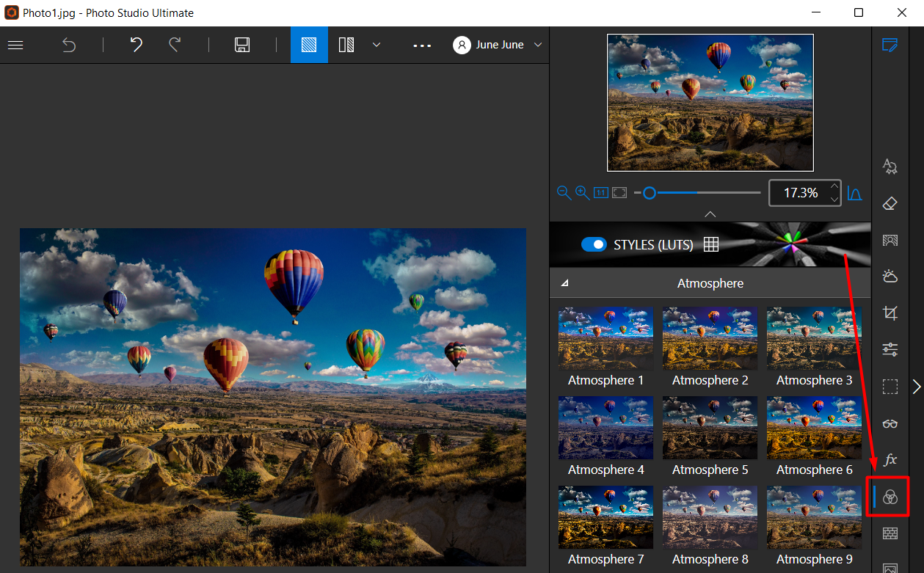Set zoom to 1:1 actual size
Viewport: 924px width, 573px height.
(x=600, y=193)
